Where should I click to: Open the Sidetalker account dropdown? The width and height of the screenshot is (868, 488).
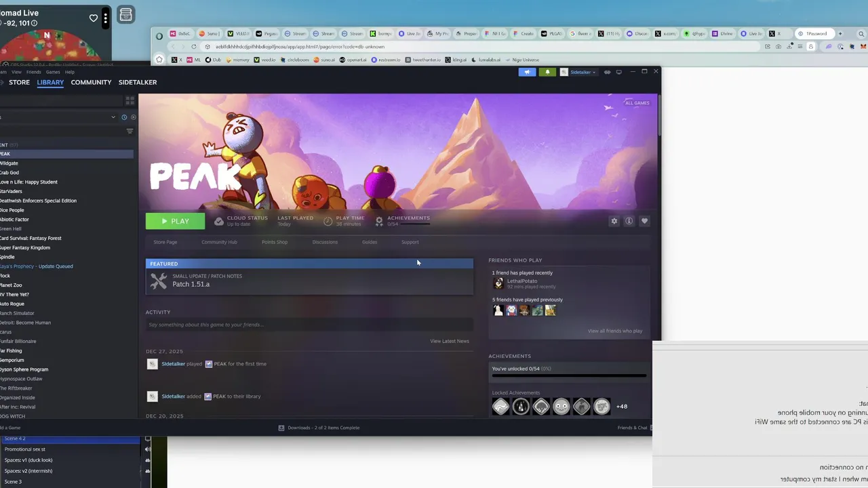(578, 72)
